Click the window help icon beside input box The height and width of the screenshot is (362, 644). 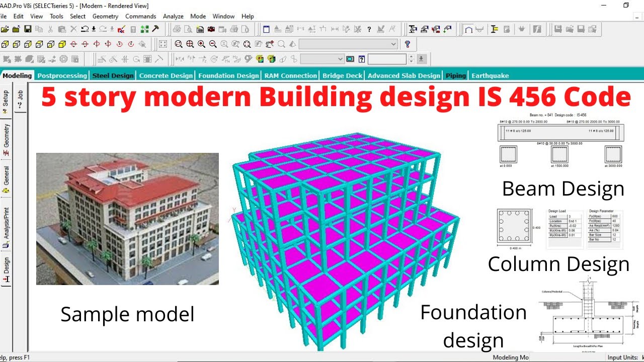pos(362,59)
